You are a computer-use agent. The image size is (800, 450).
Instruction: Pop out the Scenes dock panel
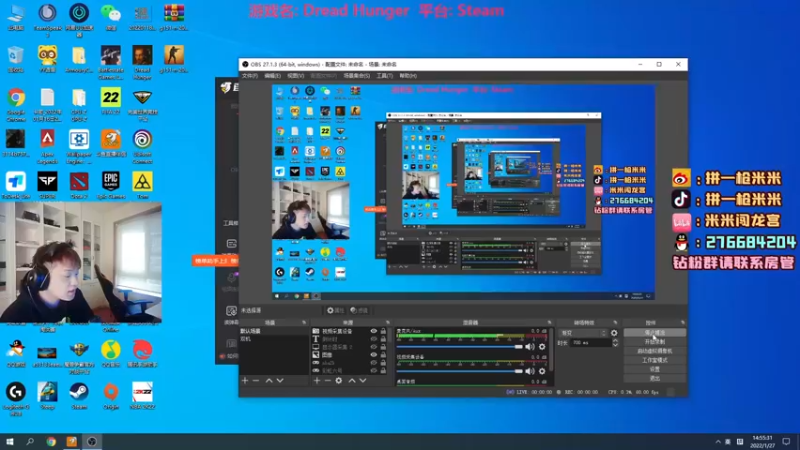(304, 323)
